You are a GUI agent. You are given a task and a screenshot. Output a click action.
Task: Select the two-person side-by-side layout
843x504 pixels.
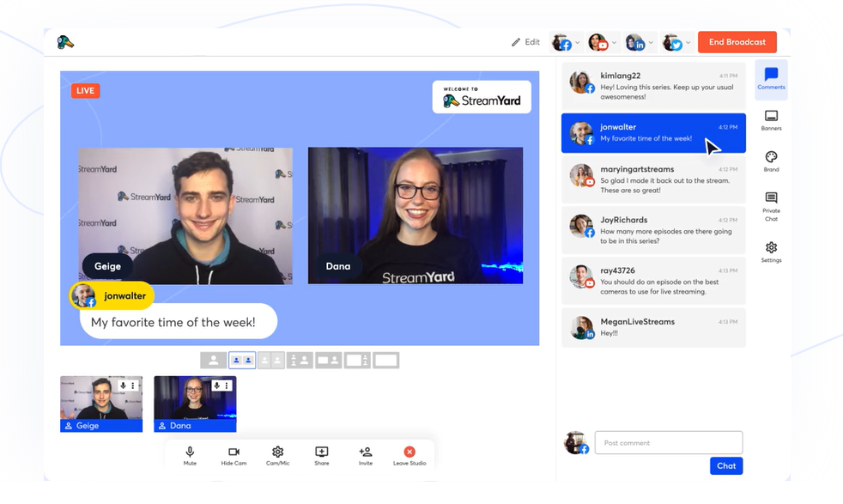[x=242, y=361]
